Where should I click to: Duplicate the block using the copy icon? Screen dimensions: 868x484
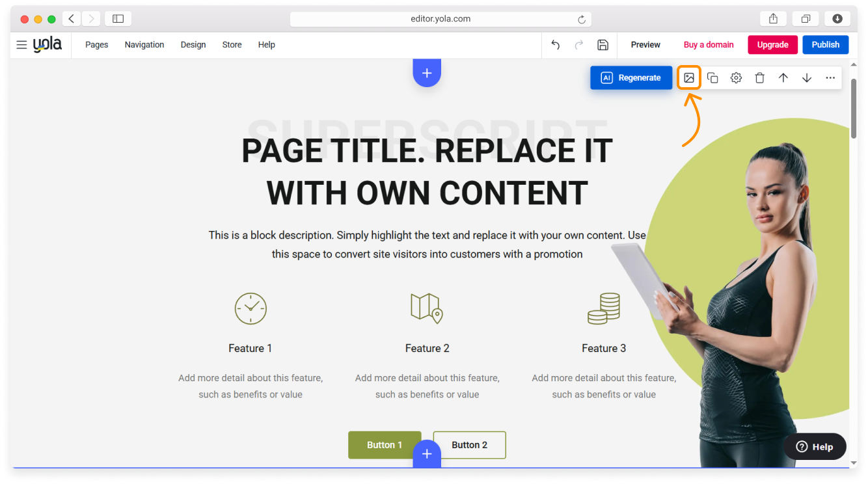(x=712, y=78)
